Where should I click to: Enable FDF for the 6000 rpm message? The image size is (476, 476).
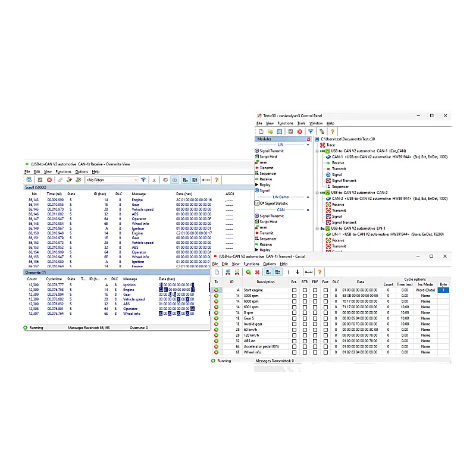point(314,300)
